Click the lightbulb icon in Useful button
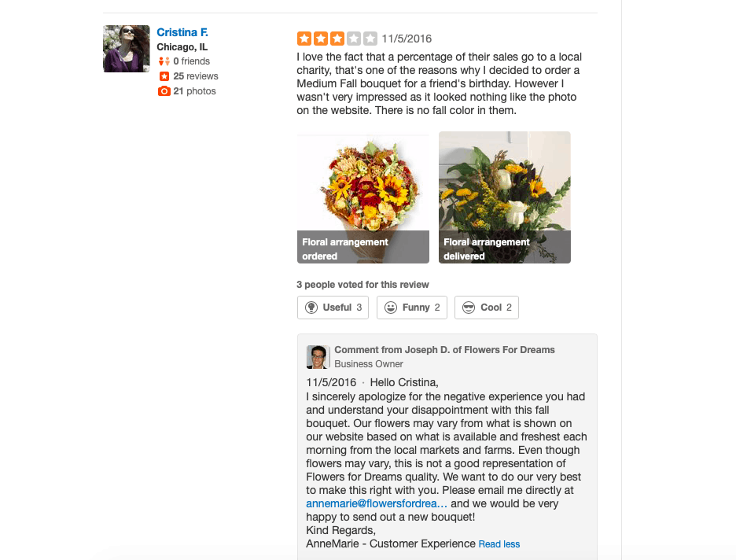Screen dimensions: 736x560 point(311,308)
